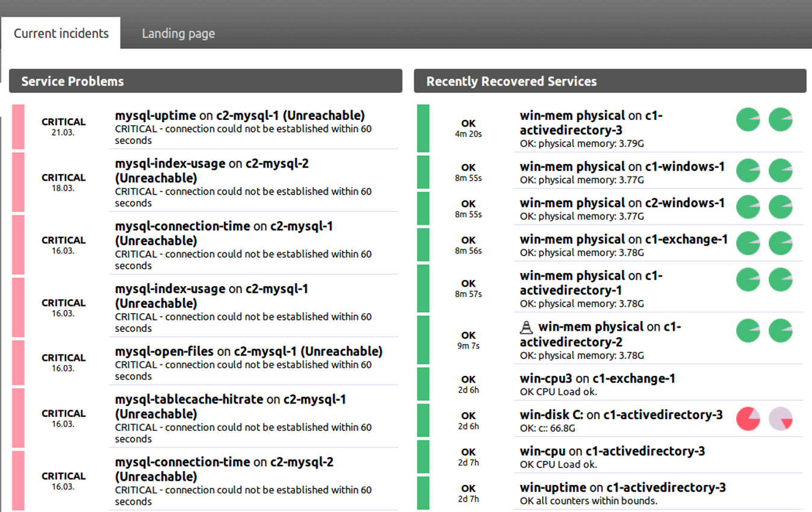Click second pie chart for c1-activedirectory-2
The width and height of the screenshot is (812, 512).
pyautogui.click(x=781, y=331)
